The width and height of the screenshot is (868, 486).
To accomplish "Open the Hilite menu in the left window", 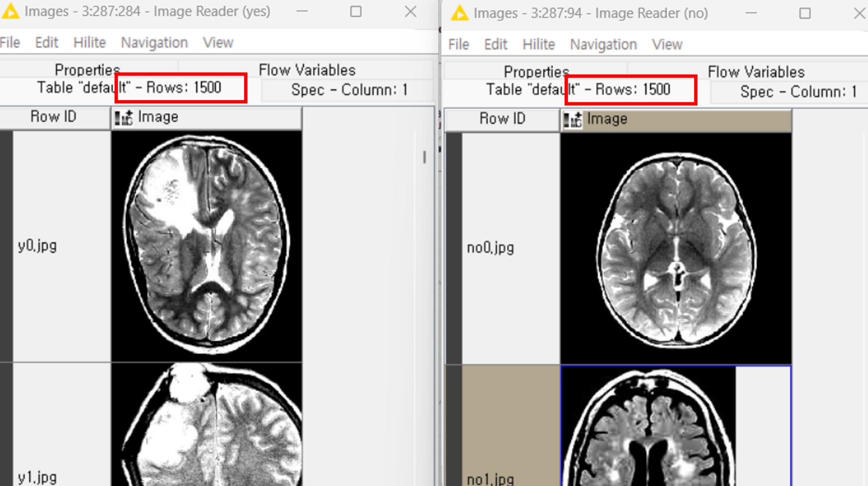I will (x=89, y=43).
